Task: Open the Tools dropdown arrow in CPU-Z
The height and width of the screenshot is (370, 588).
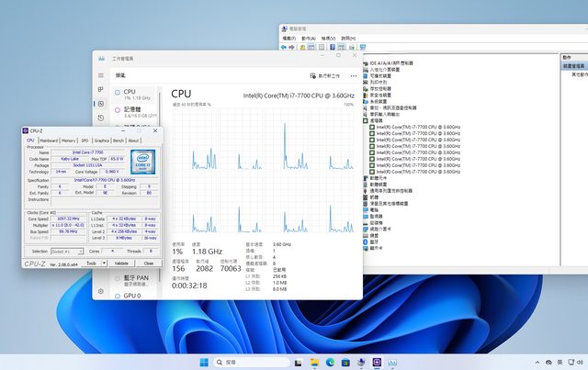Action: click(x=104, y=263)
